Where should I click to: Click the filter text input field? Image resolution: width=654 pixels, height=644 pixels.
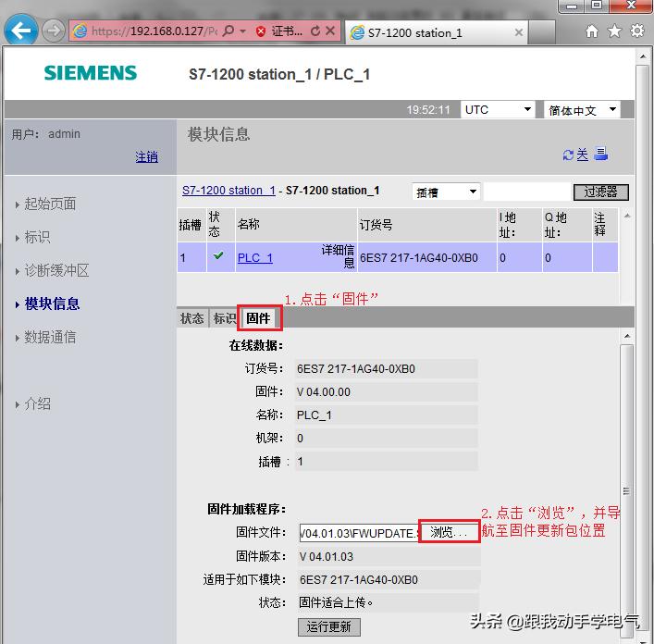click(x=526, y=192)
